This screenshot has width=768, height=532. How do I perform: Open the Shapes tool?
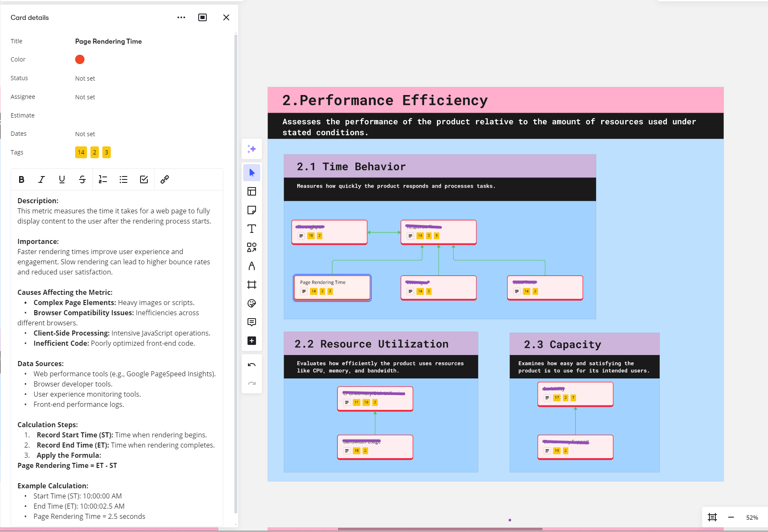click(252, 247)
